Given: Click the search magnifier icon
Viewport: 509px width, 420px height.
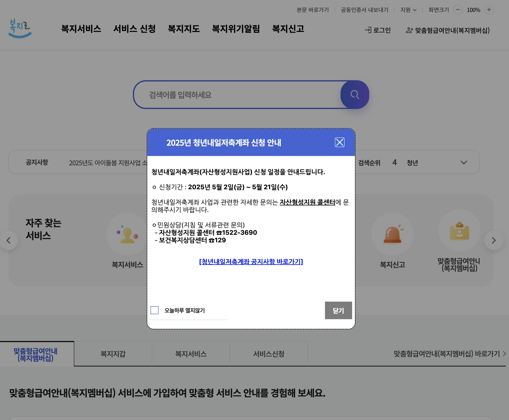Looking at the screenshot, I should (355, 95).
